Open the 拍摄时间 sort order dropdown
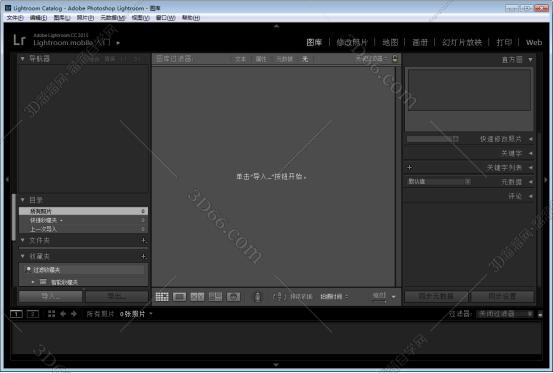The height and width of the screenshot is (373, 553). point(334,297)
